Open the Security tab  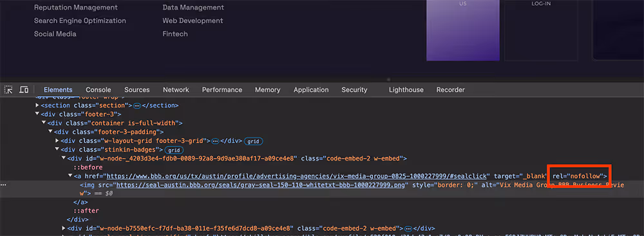click(x=354, y=90)
